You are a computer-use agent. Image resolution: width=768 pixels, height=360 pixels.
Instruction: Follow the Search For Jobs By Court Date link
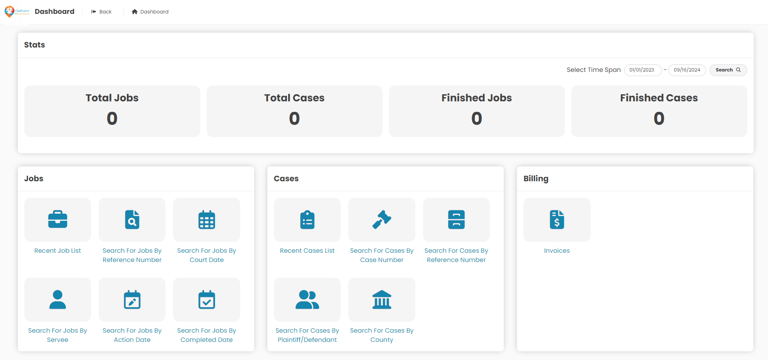tap(206, 255)
